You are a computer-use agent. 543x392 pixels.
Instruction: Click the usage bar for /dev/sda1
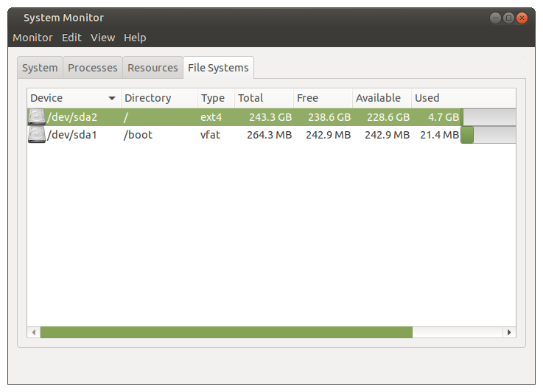488,135
